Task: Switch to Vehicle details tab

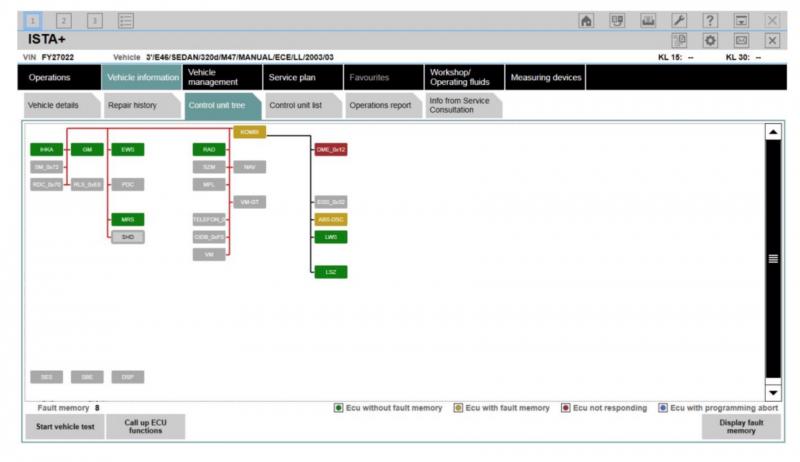Action: (x=61, y=106)
